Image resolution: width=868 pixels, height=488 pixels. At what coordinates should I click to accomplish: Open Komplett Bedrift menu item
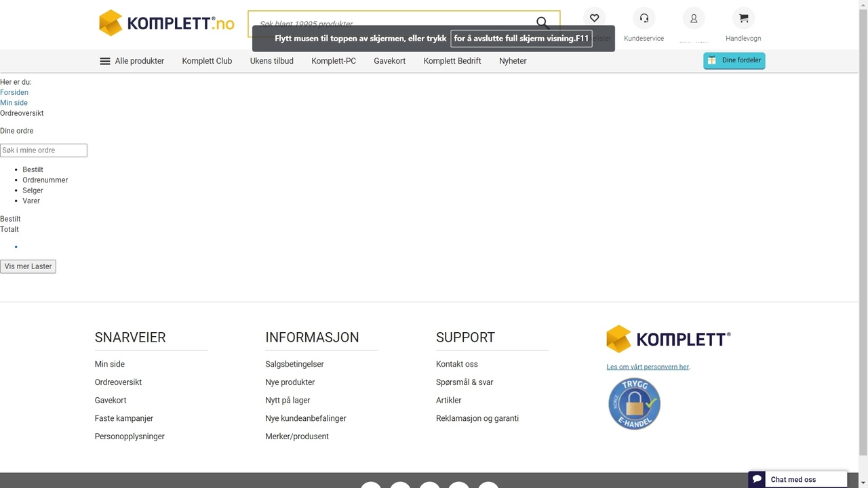pos(452,61)
